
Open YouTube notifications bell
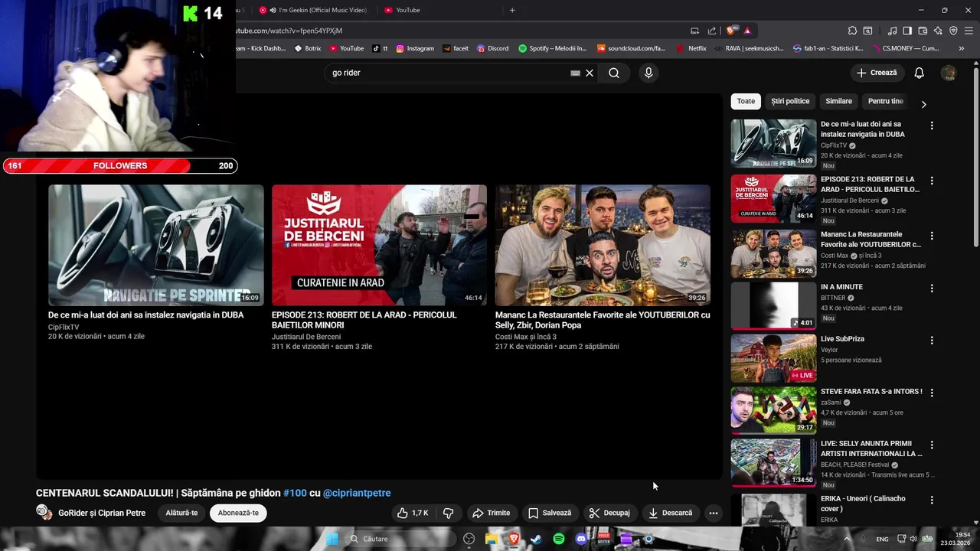pos(919,73)
